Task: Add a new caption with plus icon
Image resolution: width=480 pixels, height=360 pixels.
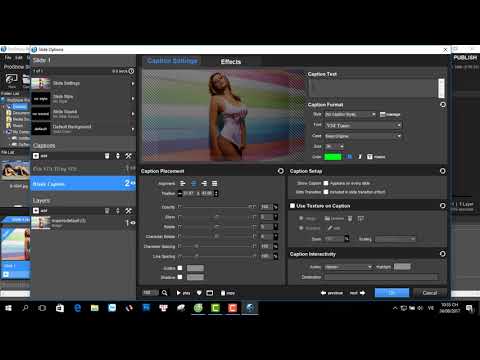Action: coord(36,156)
